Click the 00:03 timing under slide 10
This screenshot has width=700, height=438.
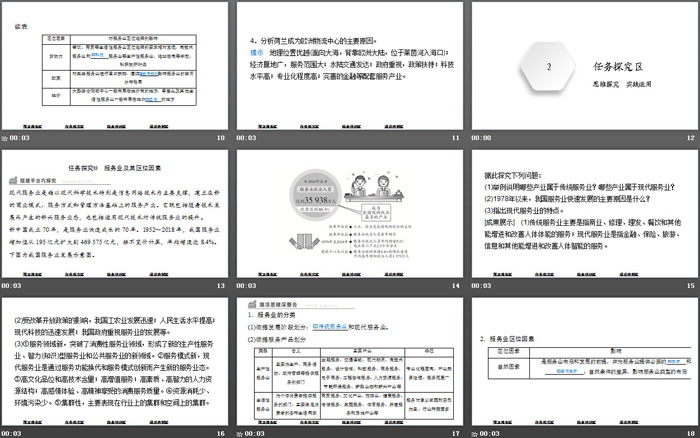click(x=19, y=138)
